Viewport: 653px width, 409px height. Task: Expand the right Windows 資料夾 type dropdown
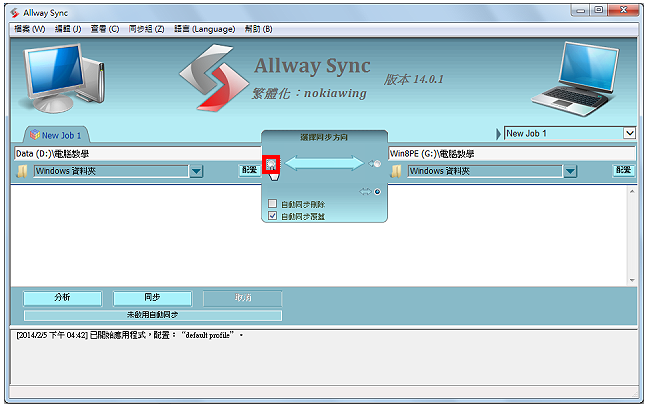[x=570, y=171]
